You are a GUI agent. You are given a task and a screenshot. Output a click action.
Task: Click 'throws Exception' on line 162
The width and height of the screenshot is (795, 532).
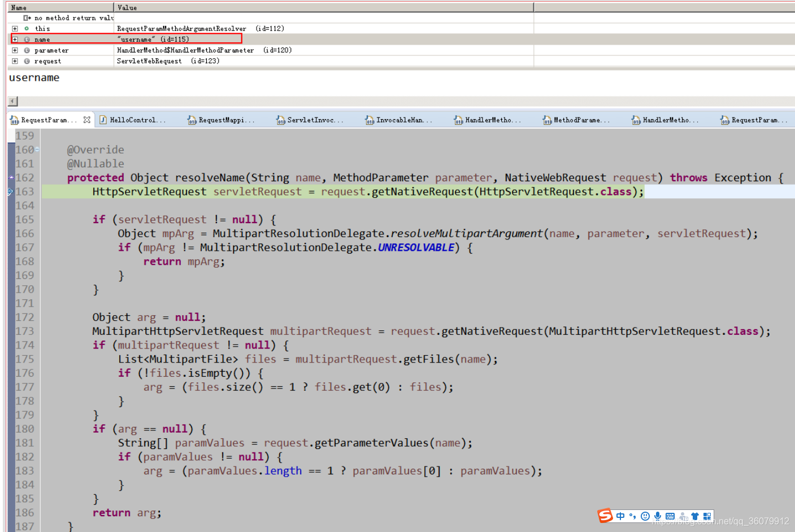(x=720, y=177)
